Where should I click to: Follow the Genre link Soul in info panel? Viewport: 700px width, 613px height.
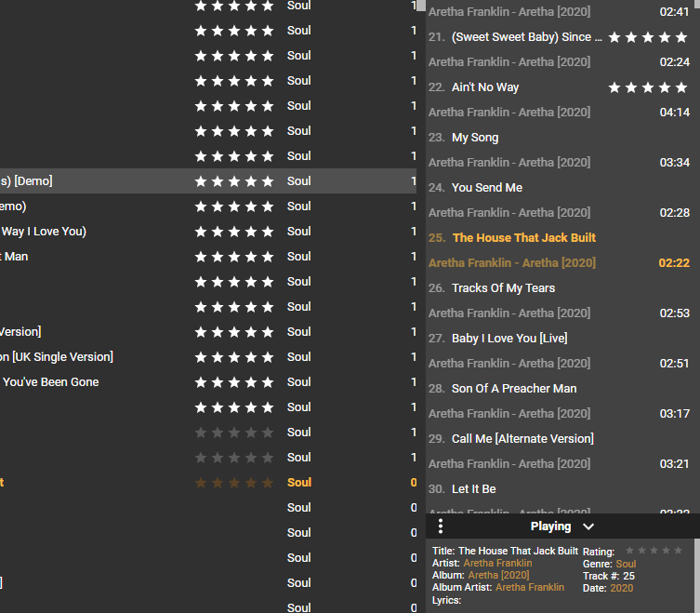click(x=626, y=565)
